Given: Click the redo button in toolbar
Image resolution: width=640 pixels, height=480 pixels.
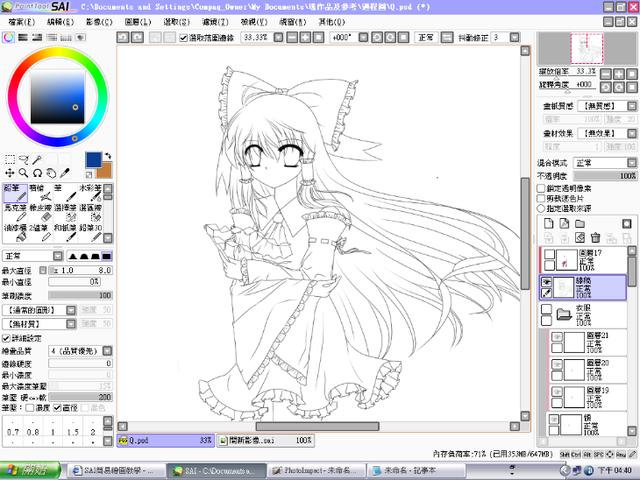Looking at the screenshot, I should tap(138, 38).
